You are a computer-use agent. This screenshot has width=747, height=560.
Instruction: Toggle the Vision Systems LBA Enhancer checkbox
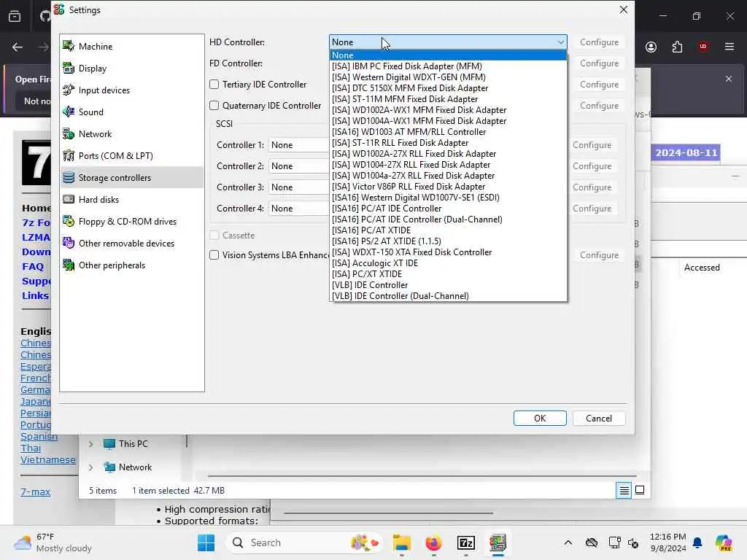(214, 254)
